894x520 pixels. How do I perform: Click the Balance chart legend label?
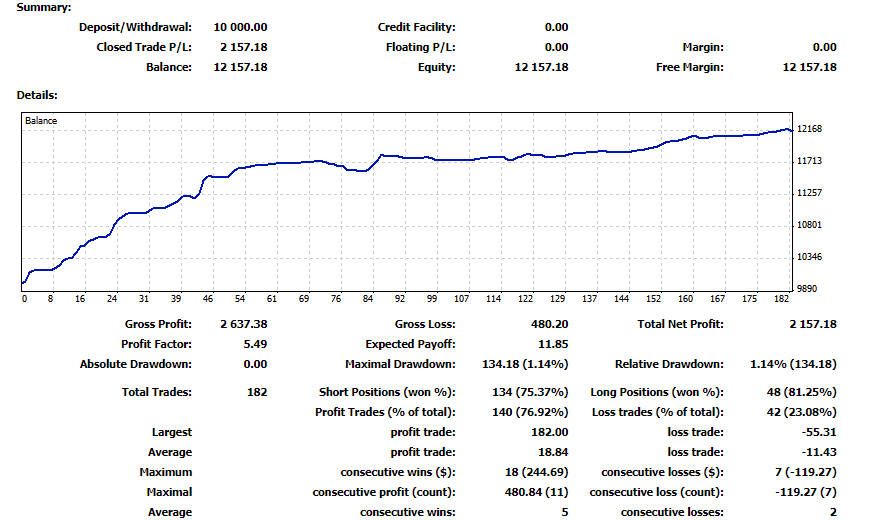pos(40,120)
